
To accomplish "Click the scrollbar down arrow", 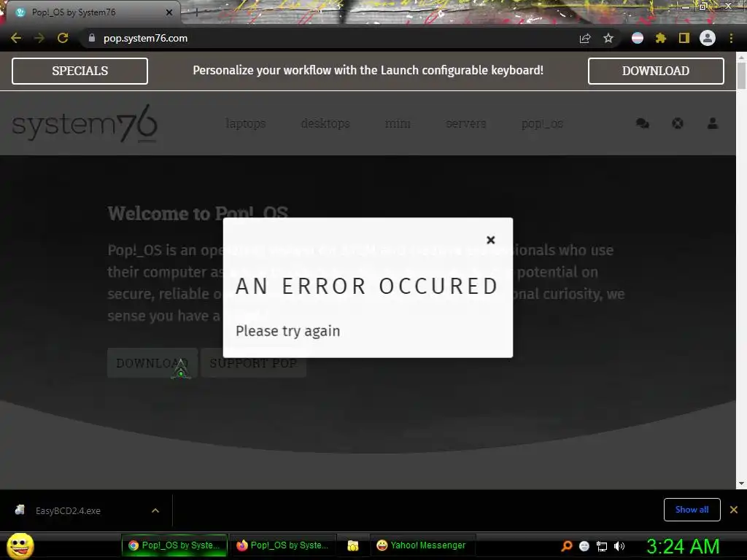I will pos(741,483).
